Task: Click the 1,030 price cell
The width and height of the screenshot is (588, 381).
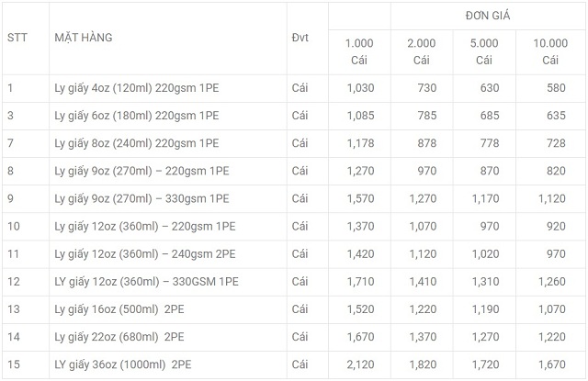Action: [x=363, y=88]
